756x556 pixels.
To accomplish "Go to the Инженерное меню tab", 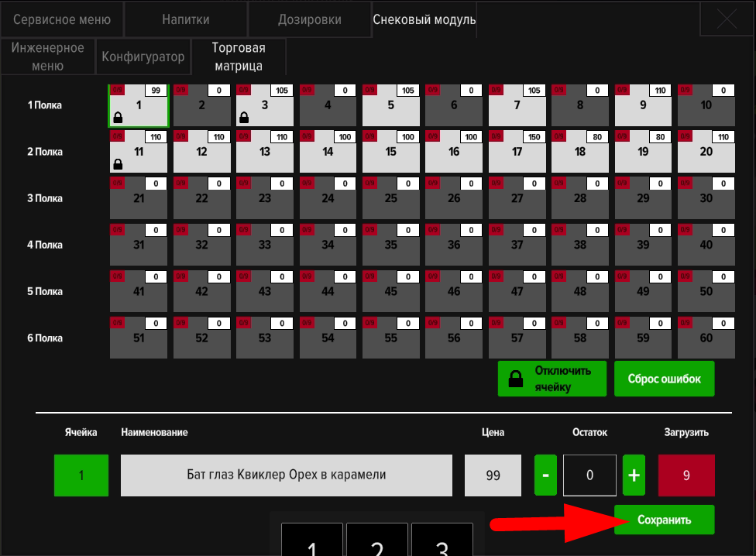I will point(48,57).
